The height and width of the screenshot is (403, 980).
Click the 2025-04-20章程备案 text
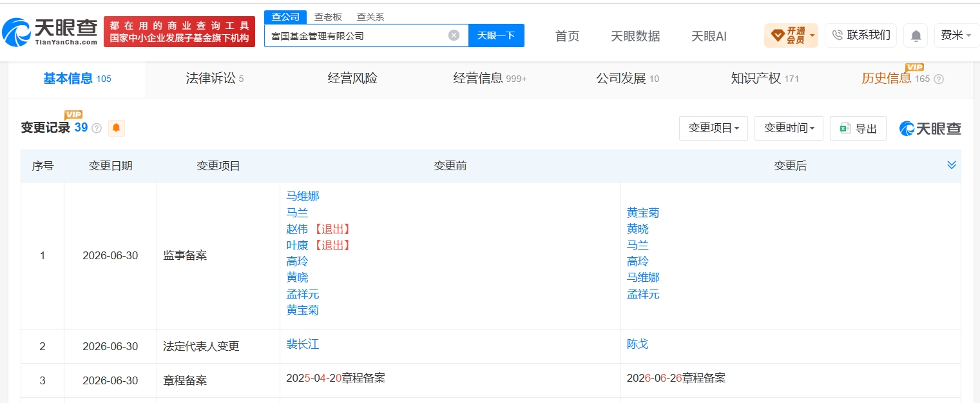tap(336, 378)
